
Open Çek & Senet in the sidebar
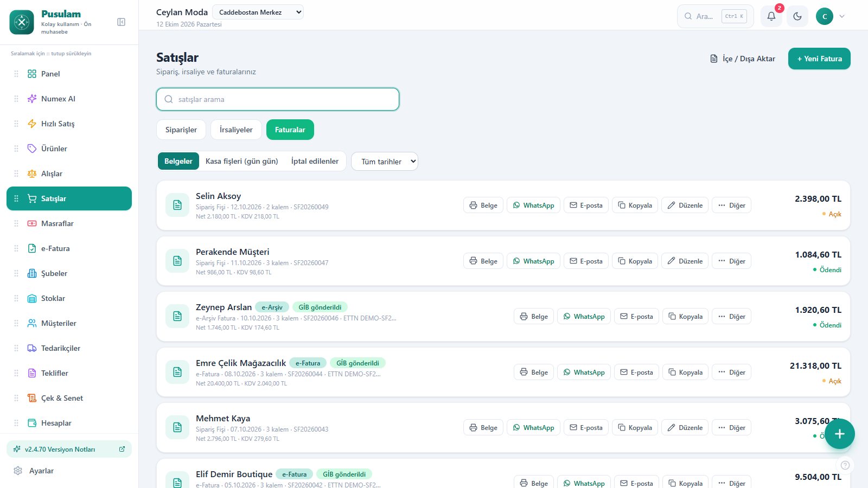tap(69, 398)
